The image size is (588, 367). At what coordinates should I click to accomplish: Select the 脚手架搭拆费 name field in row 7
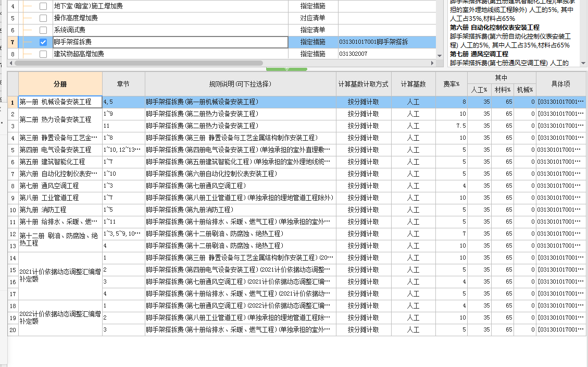[170, 42]
